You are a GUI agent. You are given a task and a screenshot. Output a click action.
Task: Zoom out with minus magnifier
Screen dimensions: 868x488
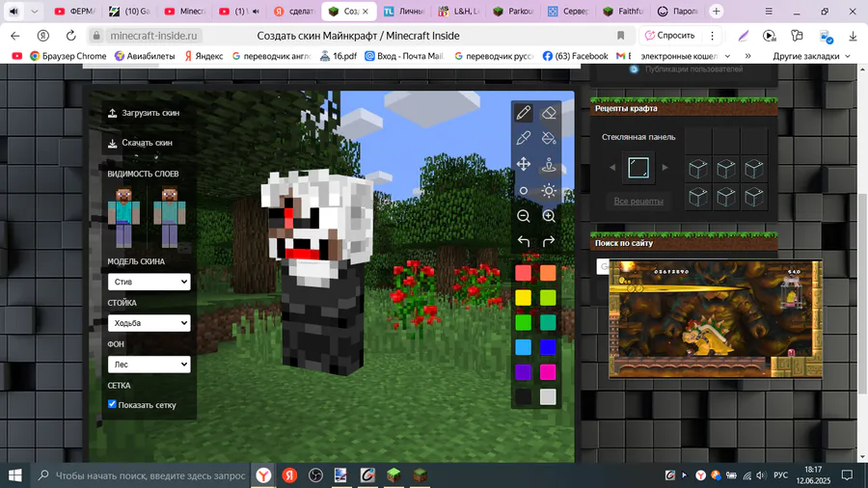point(523,216)
